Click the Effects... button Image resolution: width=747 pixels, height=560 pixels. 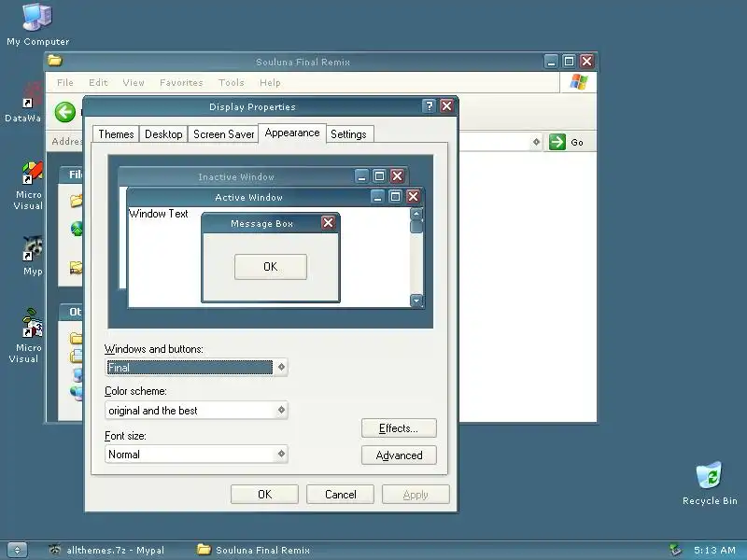(399, 428)
